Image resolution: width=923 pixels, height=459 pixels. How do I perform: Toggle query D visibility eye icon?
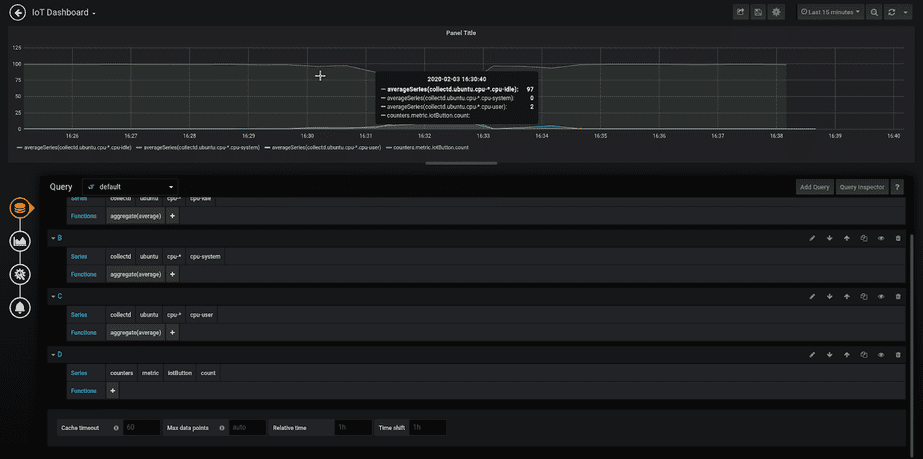[x=881, y=354]
